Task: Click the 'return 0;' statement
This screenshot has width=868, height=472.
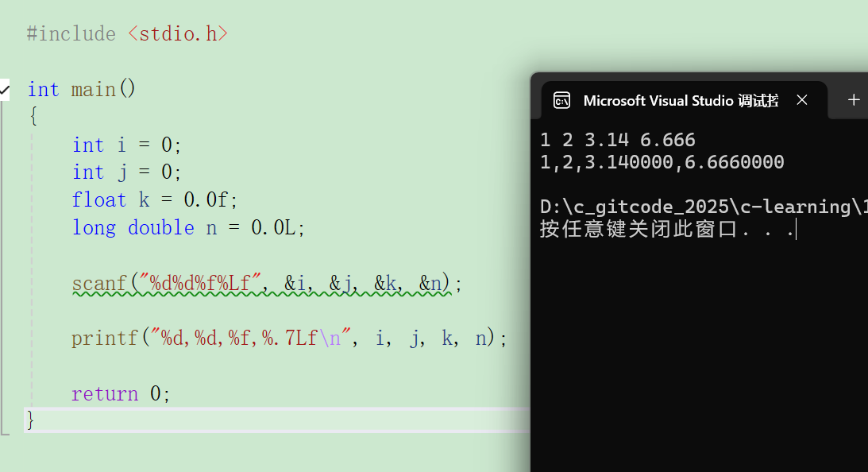Action: pos(121,393)
